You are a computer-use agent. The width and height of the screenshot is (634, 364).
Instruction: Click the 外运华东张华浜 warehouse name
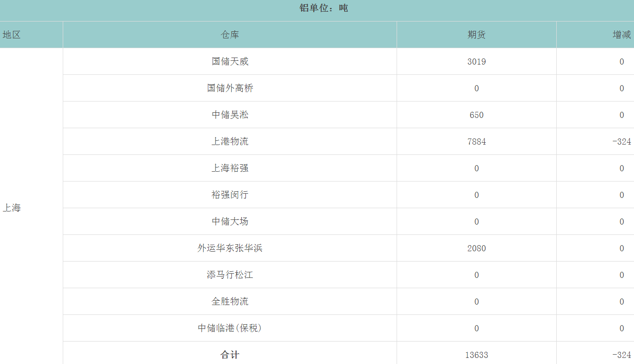pos(229,248)
